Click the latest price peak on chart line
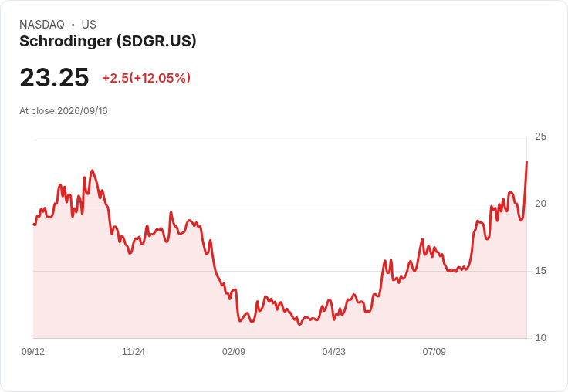Viewport: 568px width, 392px height. [526, 161]
